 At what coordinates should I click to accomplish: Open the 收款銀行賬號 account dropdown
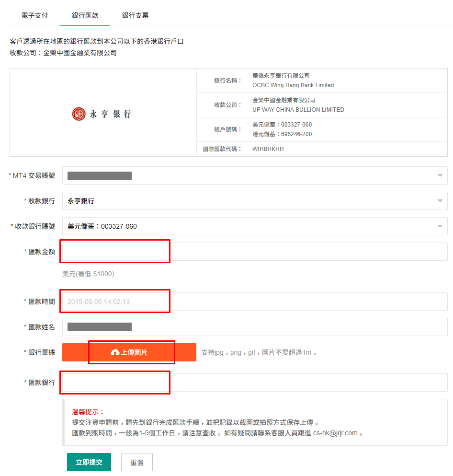pyautogui.click(x=255, y=226)
